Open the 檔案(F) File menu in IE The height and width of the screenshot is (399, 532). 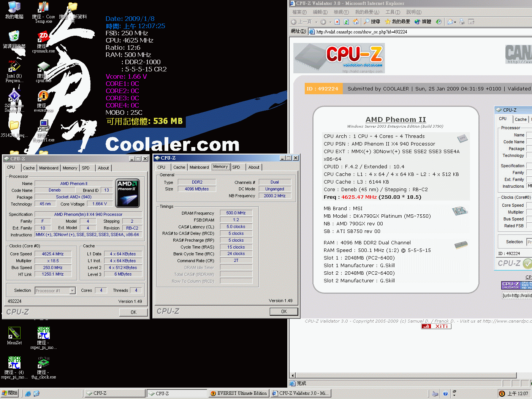[299, 12]
